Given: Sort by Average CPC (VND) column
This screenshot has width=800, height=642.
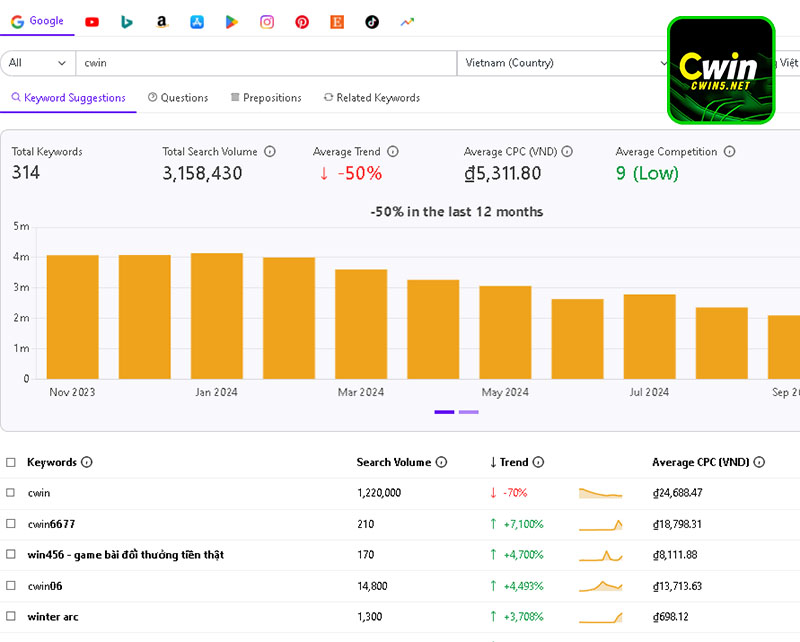Looking at the screenshot, I should pyautogui.click(x=701, y=462).
